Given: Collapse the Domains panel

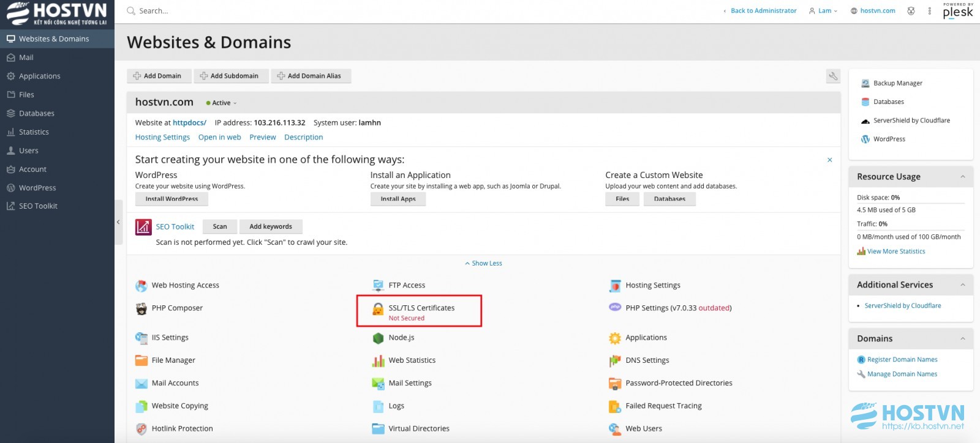Looking at the screenshot, I should 962,339.
